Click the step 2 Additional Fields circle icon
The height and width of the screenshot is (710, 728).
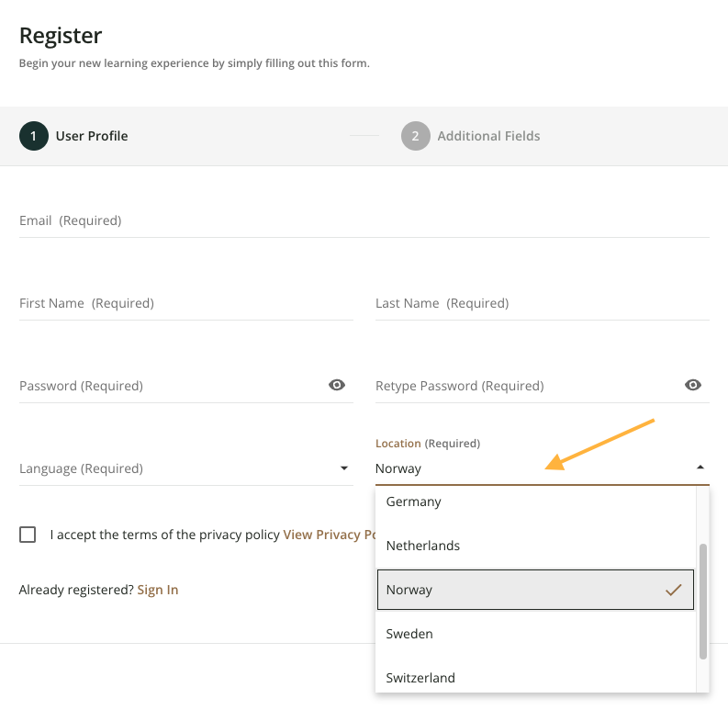[x=415, y=136]
